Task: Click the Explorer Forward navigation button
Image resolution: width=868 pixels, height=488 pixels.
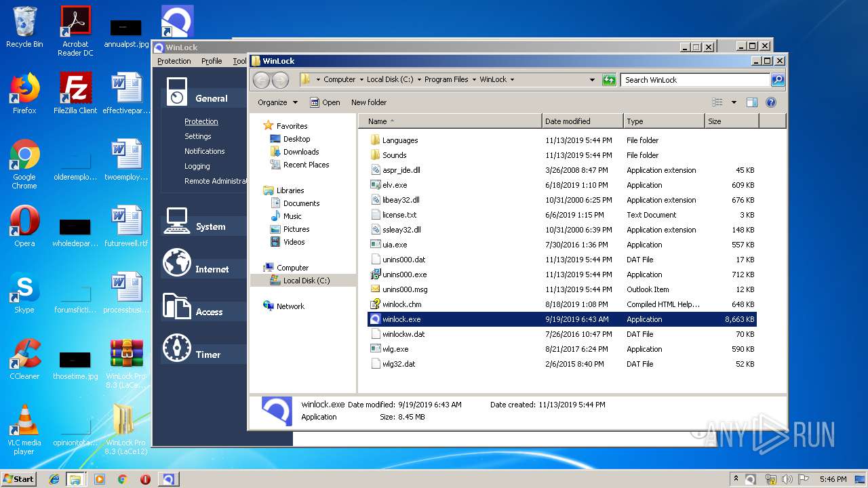Action: point(279,80)
